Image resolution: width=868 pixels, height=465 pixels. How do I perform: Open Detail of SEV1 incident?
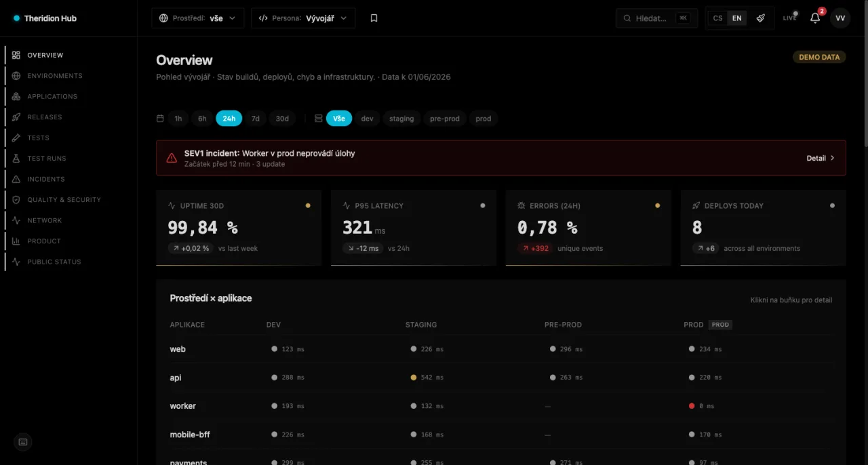(821, 158)
